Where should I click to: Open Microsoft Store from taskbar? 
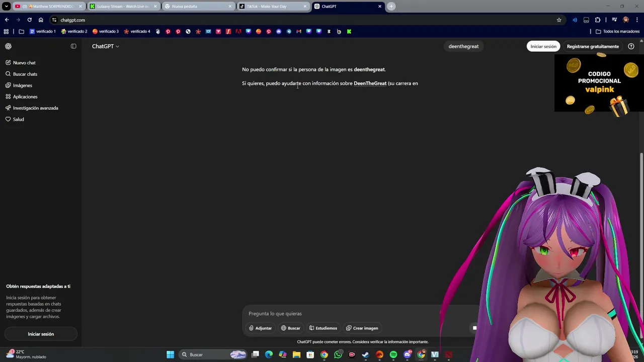[310, 355]
